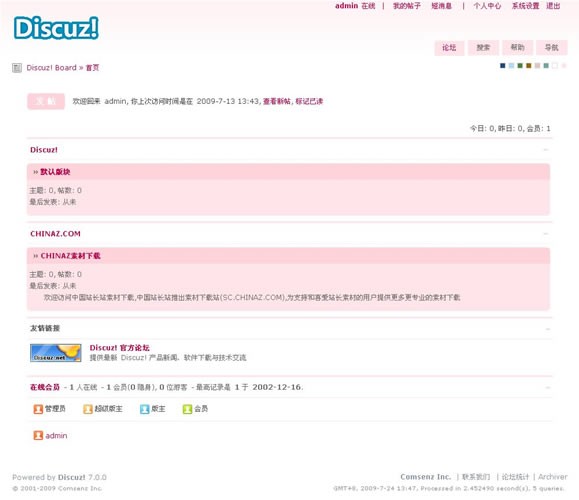This screenshot has height=500, width=579.
Task: Select the navy blue style swatch
Action: pyautogui.click(x=503, y=66)
